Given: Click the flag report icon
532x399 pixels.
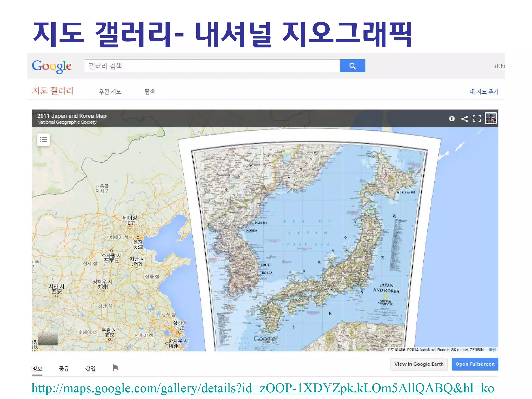Looking at the screenshot, I should (x=116, y=368).
